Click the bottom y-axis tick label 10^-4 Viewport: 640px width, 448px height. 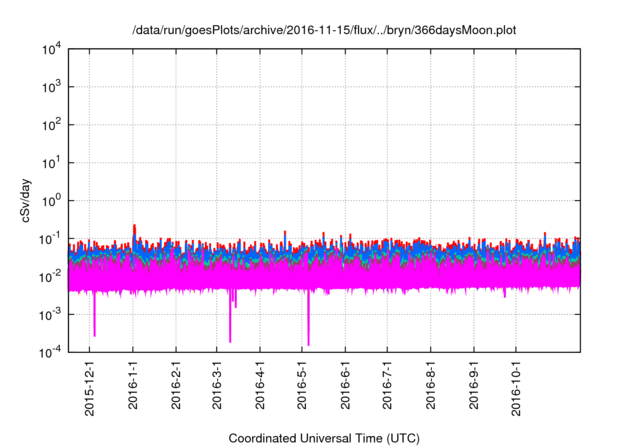(51, 352)
